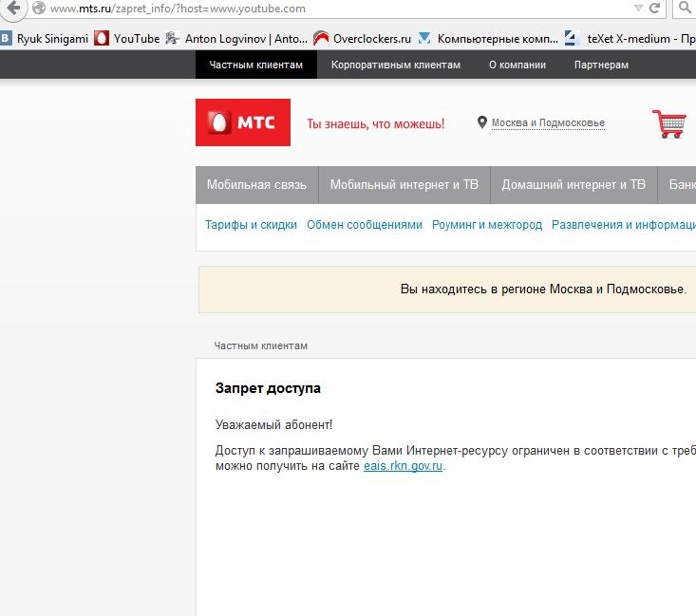The height and width of the screenshot is (616, 696).
Task: Follow the eais.rkn.gov.ru link
Action: point(404,466)
